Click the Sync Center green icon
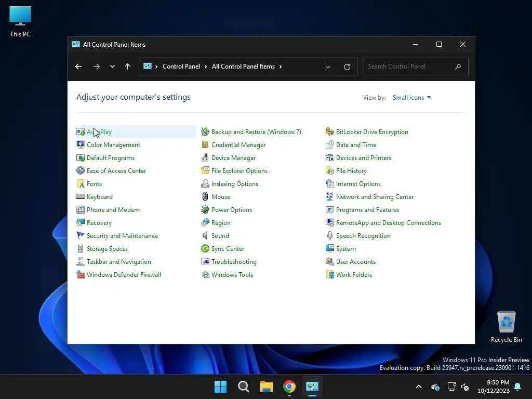 (x=205, y=249)
